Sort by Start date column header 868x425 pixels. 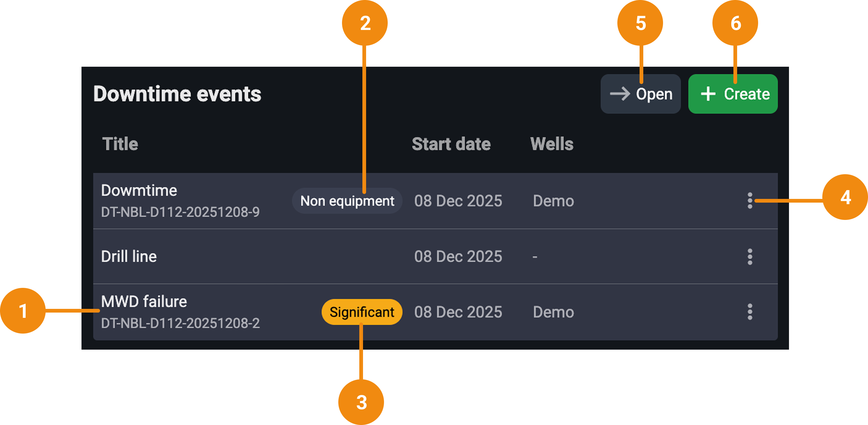tap(451, 144)
